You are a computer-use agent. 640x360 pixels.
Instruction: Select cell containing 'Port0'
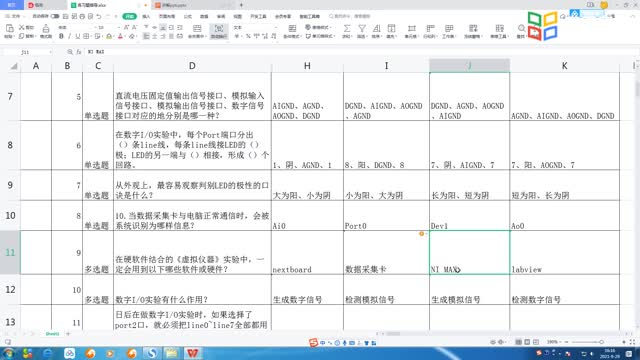point(387,216)
